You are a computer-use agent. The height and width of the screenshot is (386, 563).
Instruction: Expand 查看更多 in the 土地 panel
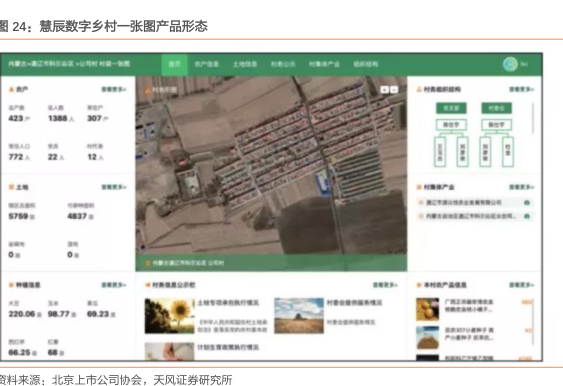114,187
